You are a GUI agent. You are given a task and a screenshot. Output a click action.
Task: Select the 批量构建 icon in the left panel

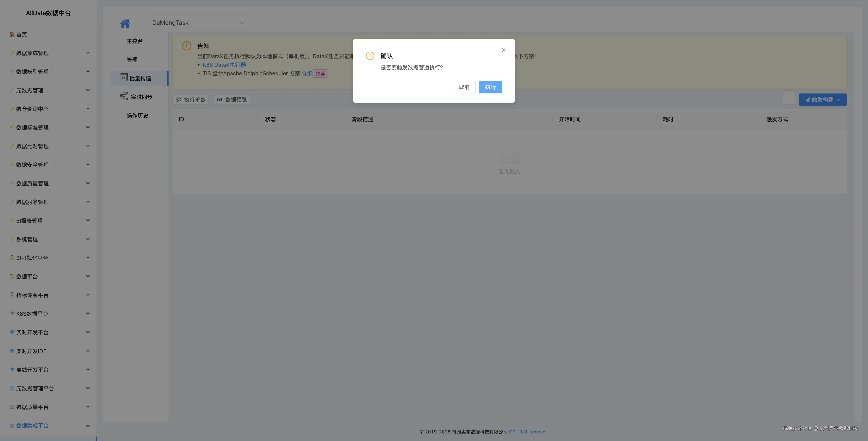click(x=124, y=77)
